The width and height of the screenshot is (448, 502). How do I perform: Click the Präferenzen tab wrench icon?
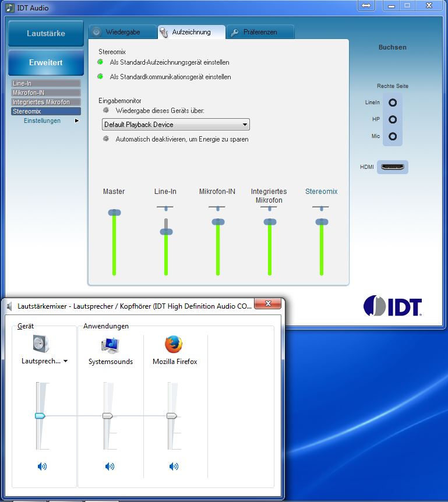click(235, 33)
